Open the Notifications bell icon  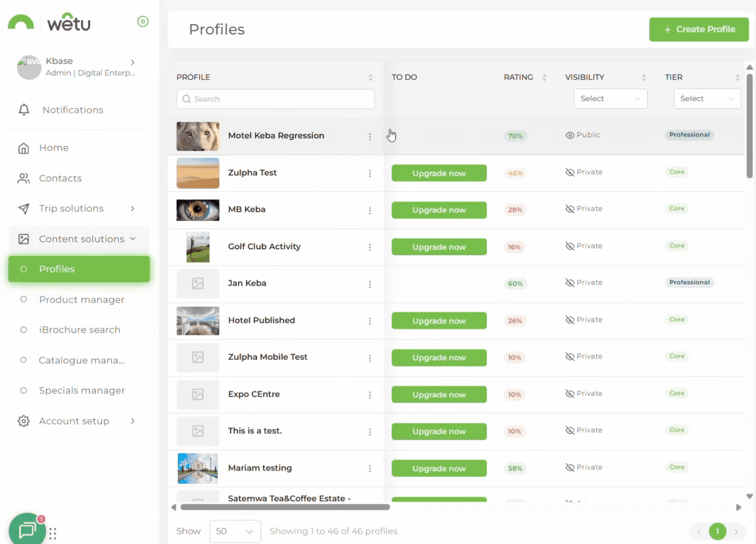[x=24, y=110]
